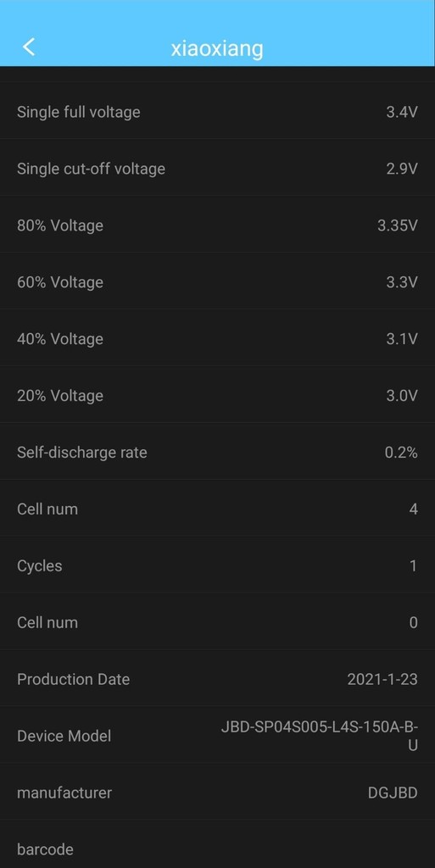
Task: Tap the back arrow icon
Action: pos(29,47)
